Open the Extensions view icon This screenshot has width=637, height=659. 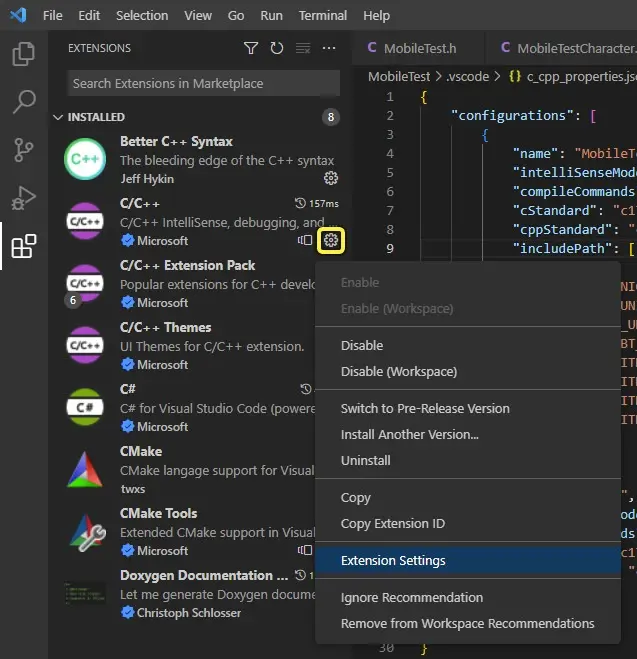point(24,246)
